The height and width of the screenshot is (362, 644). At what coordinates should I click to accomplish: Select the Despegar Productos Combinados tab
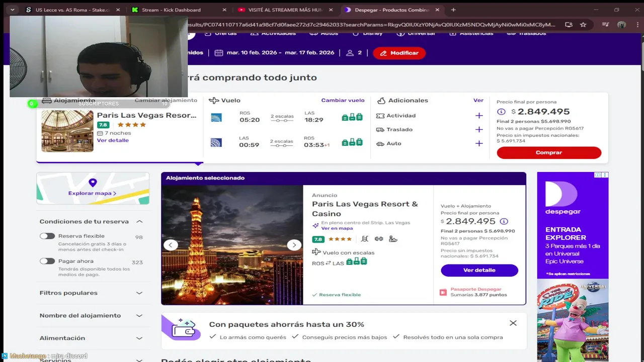392,10
